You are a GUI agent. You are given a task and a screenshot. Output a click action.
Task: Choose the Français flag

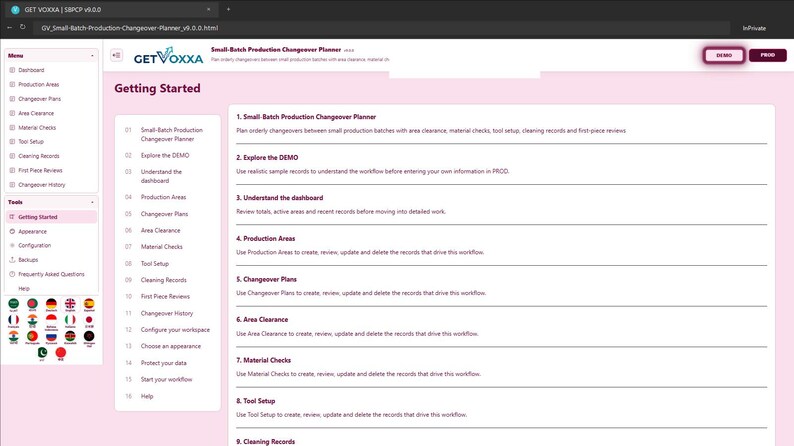(14, 321)
